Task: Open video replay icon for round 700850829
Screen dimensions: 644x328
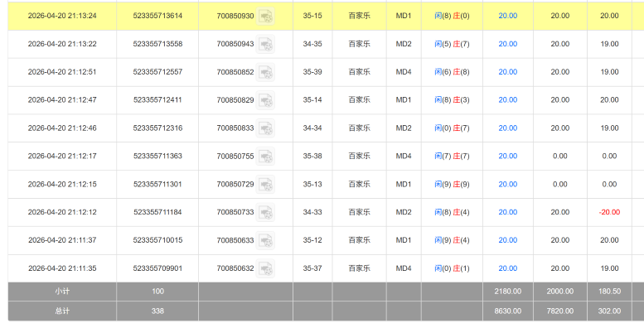Action: click(x=265, y=100)
